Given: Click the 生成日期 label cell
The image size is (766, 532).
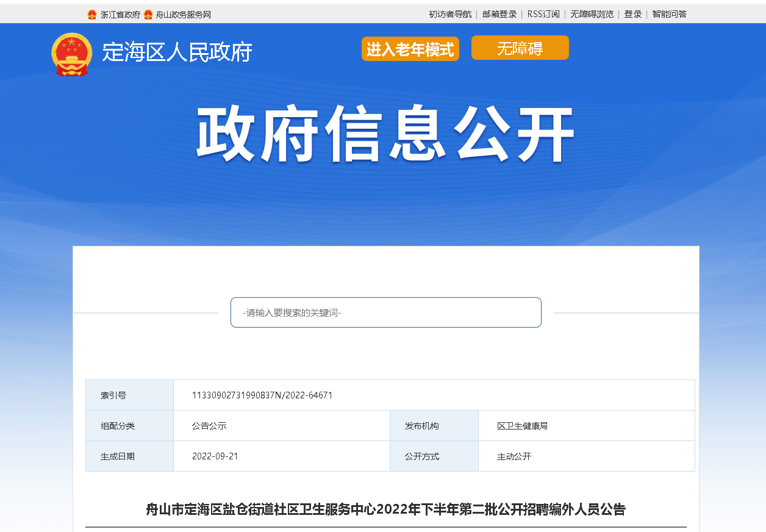Looking at the screenshot, I should tap(129, 456).
